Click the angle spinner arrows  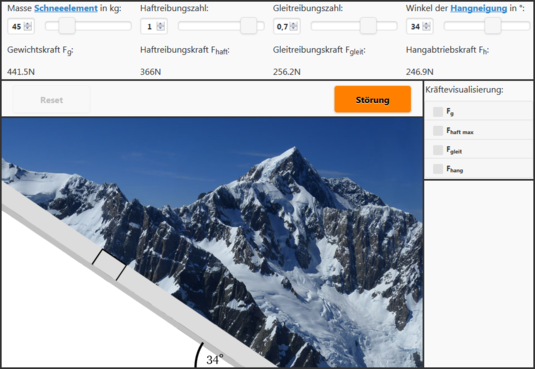click(x=426, y=26)
